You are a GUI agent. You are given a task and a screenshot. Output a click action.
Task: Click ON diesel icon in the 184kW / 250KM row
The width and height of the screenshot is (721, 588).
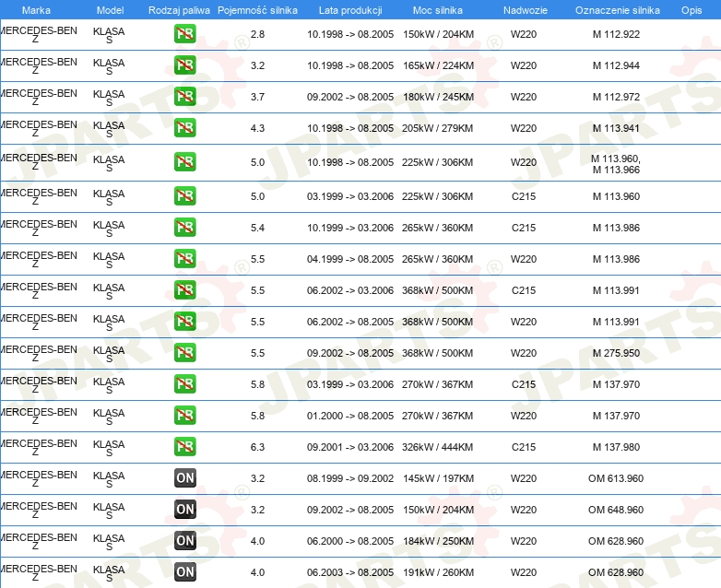point(184,541)
